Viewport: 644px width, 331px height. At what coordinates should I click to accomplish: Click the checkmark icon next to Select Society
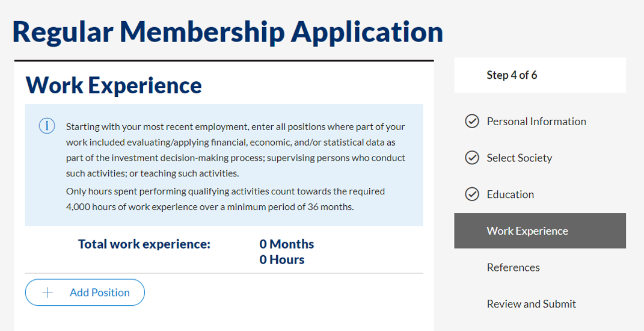(x=472, y=158)
